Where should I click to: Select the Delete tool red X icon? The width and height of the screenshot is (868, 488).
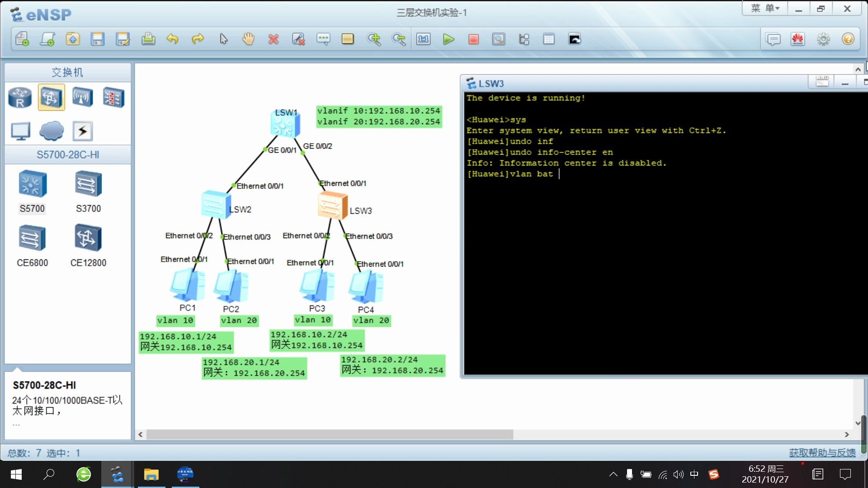273,39
